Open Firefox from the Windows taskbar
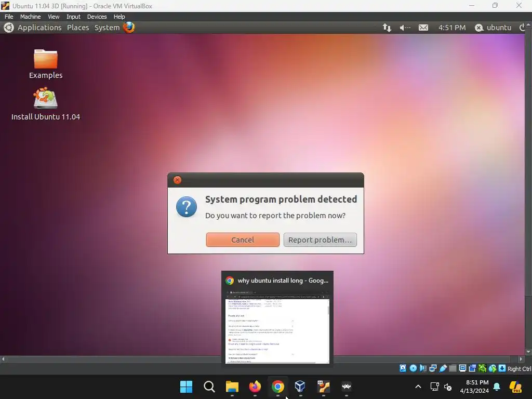Viewport: 532px width, 399px height. (x=255, y=387)
